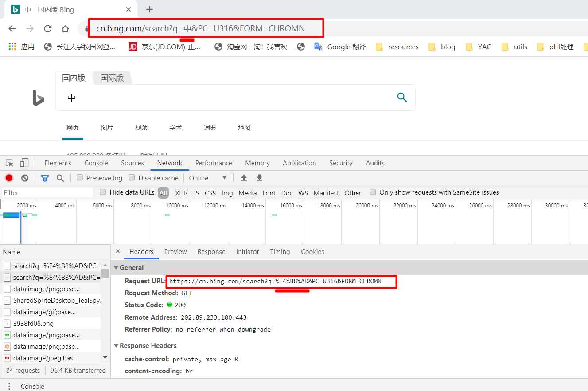The height and width of the screenshot is (391, 588).
Task: Go to the browser home page icon
Action: [x=65, y=29]
